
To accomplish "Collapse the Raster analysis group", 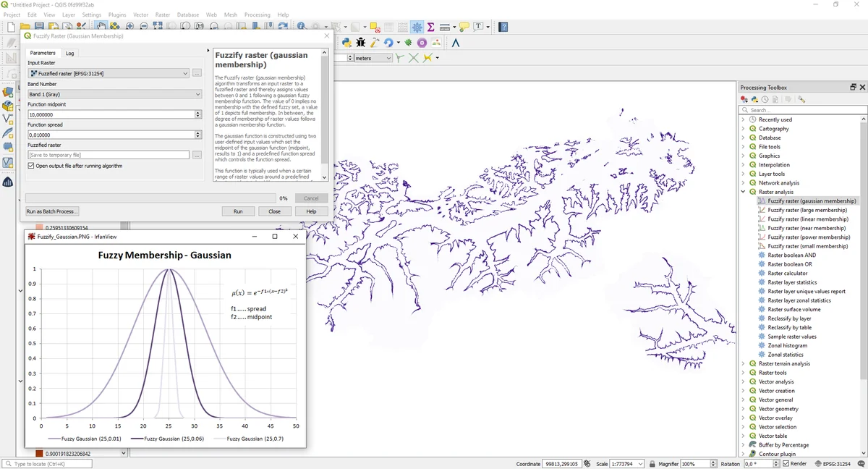I will [x=743, y=192].
